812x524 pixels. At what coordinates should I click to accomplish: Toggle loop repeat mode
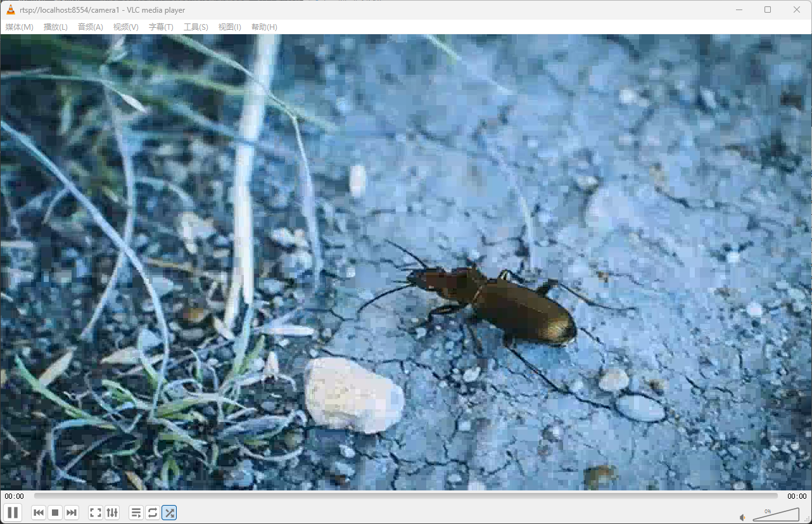click(153, 513)
